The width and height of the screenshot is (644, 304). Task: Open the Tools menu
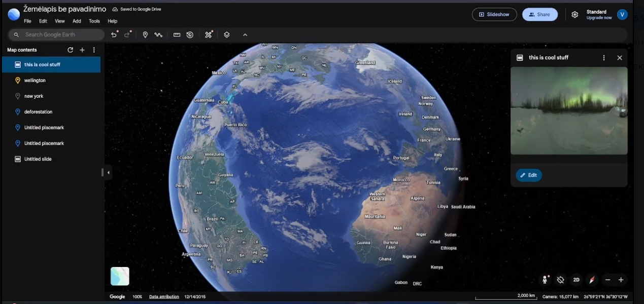pos(94,21)
